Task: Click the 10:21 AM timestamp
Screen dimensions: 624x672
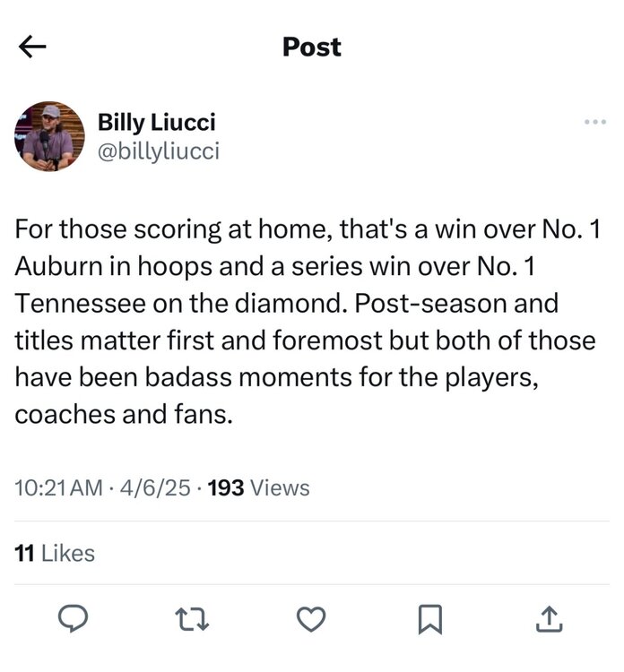Action: tap(59, 488)
